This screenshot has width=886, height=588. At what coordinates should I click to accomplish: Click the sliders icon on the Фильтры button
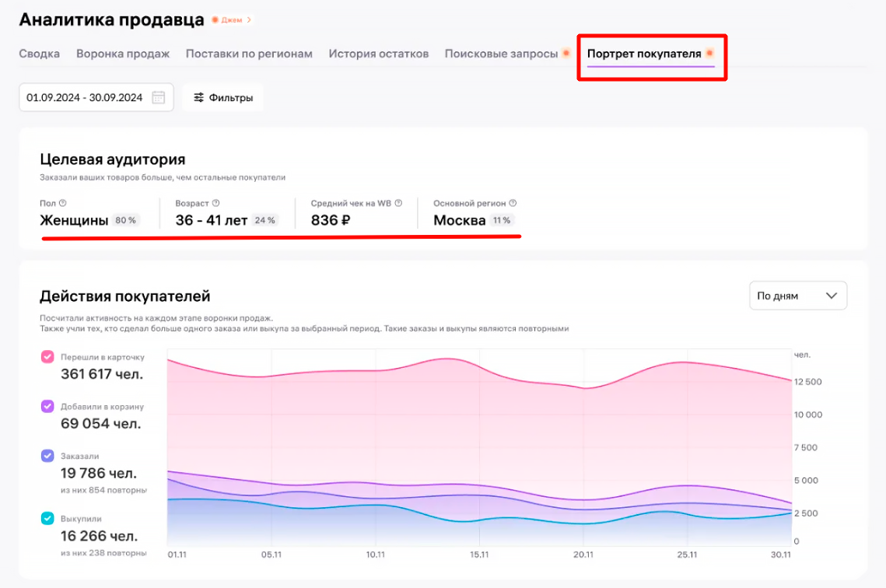198,98
